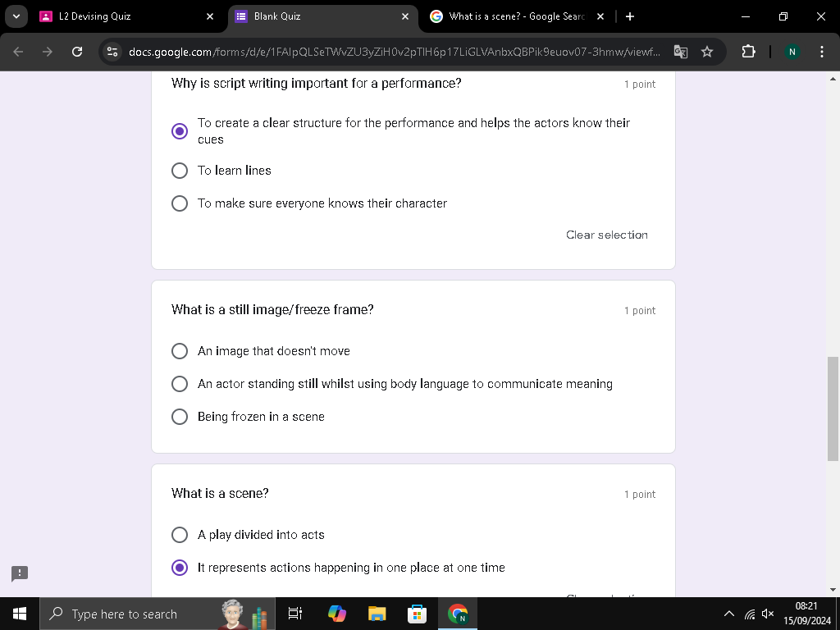The image size is (840, 630).
Task: Click 'Why is script writing important' question text
Action: (316, 84)
